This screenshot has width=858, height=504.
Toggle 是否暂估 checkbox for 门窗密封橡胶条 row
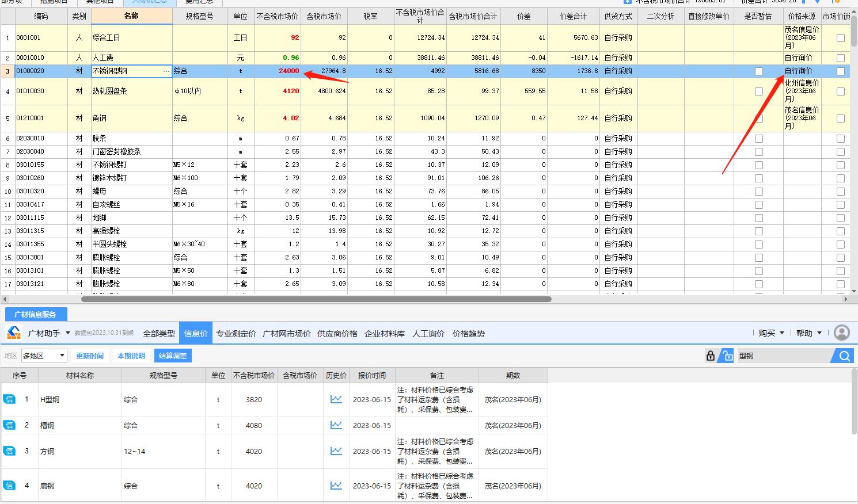tap(759, 152)
